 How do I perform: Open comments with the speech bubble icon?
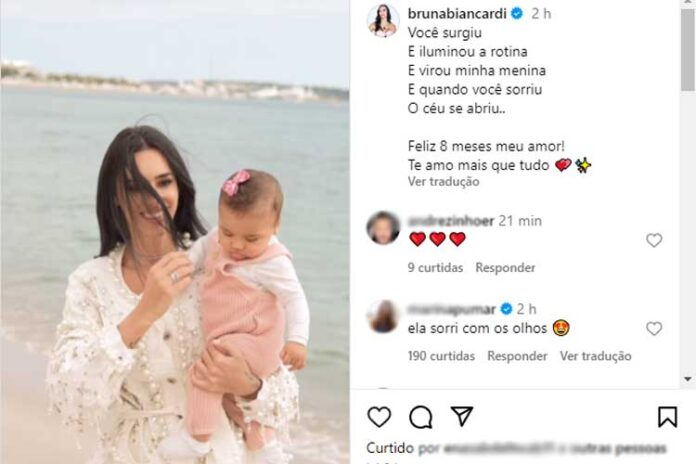420,416
